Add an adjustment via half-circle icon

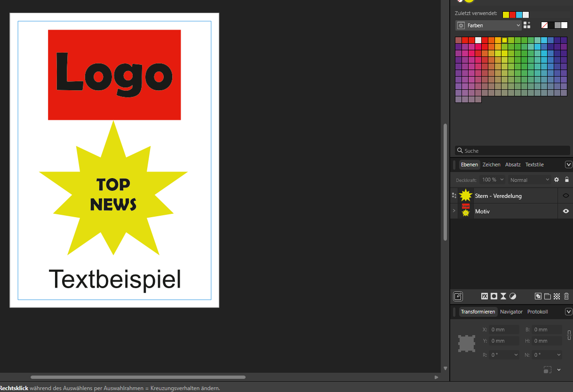(513, 296)
